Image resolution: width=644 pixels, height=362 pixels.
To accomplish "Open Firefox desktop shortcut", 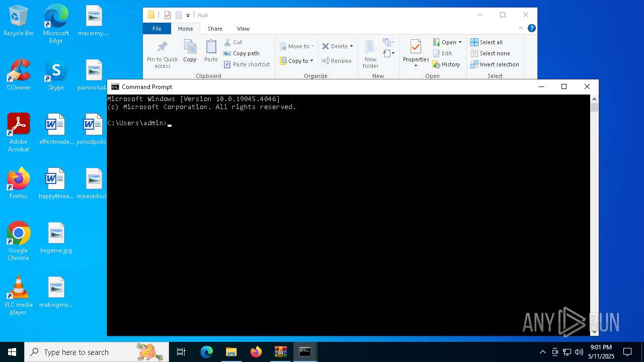I will [x=19, y=184].
